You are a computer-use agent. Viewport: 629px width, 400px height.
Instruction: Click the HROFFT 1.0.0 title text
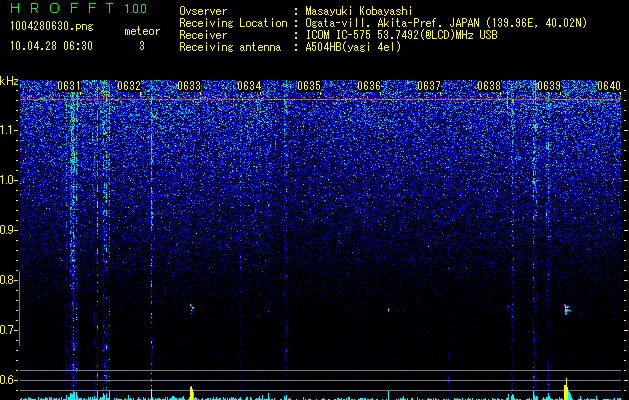tap(79, 8)
